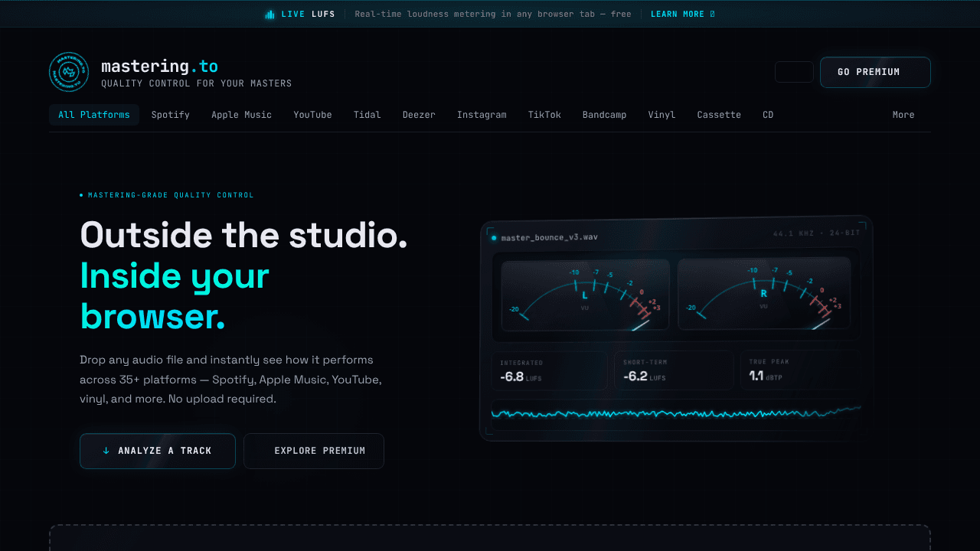Viewport: 980px width, 551px height.
Task: Click the mastering.to circular logo badge
Action: (x=69, y=72)
